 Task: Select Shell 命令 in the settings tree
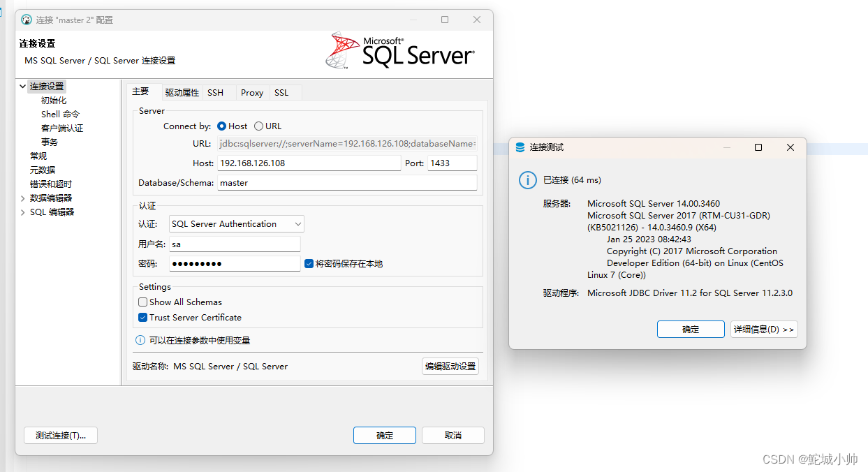point(60,115)
